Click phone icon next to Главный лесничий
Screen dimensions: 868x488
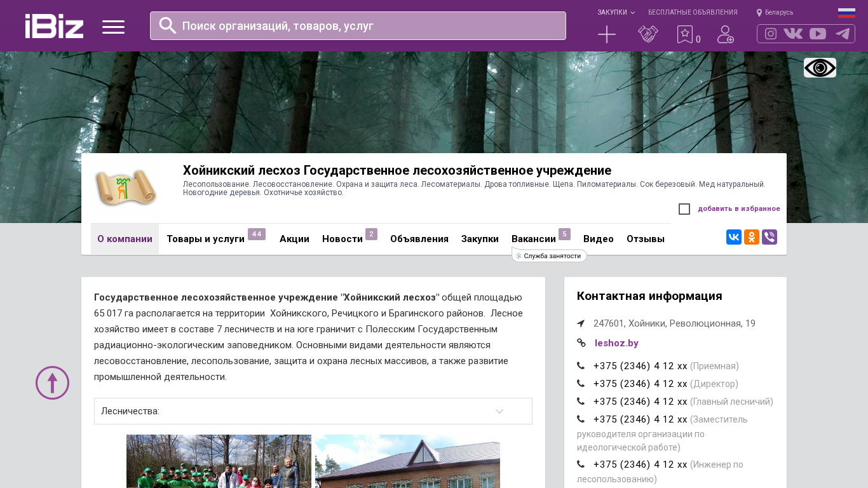tap(581, 402)
